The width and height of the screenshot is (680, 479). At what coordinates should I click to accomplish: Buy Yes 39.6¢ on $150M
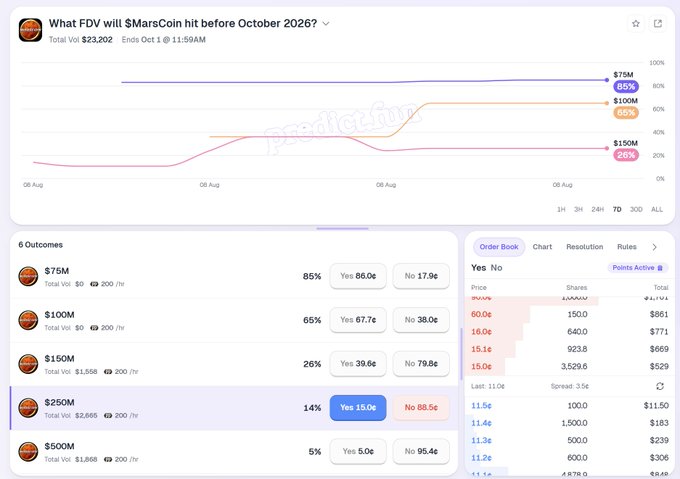[358, 364]
